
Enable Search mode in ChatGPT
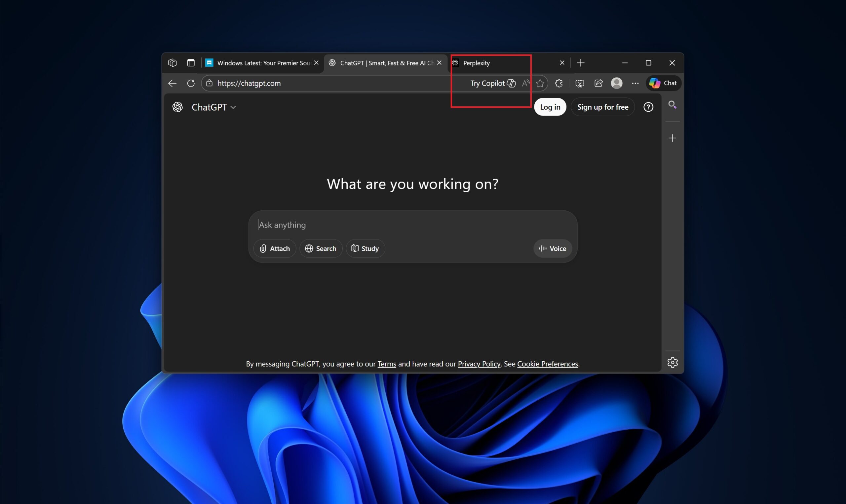tap(321, 248)
